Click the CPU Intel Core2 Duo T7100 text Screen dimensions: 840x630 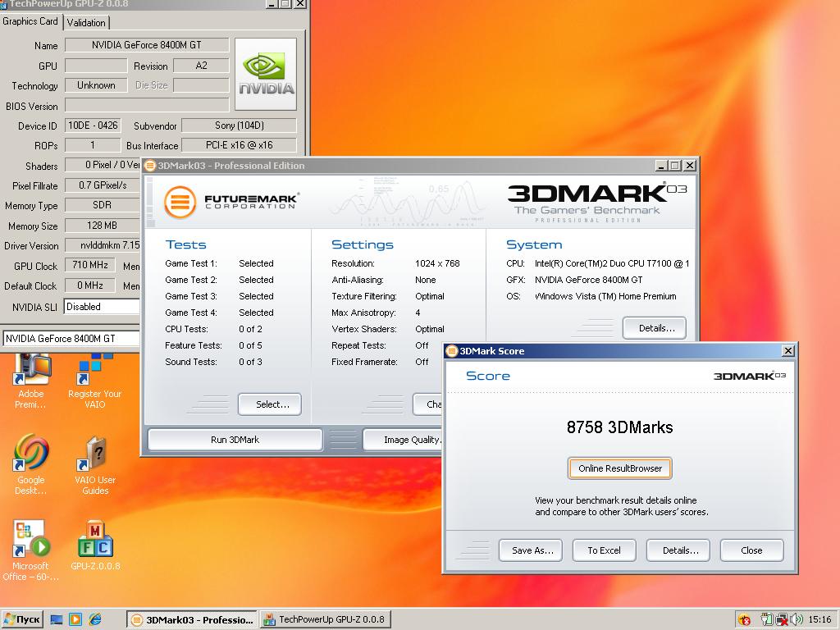coord(611,263)
